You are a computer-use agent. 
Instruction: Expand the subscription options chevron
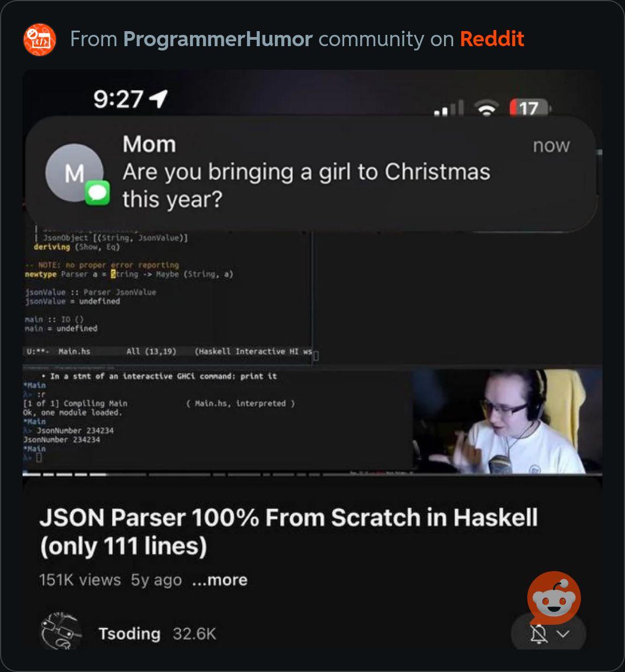pyautogui.click(x=563, y=634)
